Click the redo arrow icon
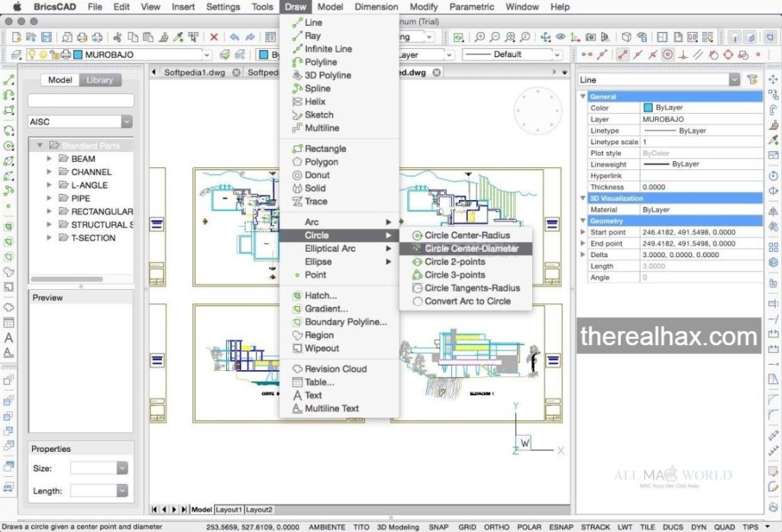This screenshot has height=532, width=782. pos(250,37)
